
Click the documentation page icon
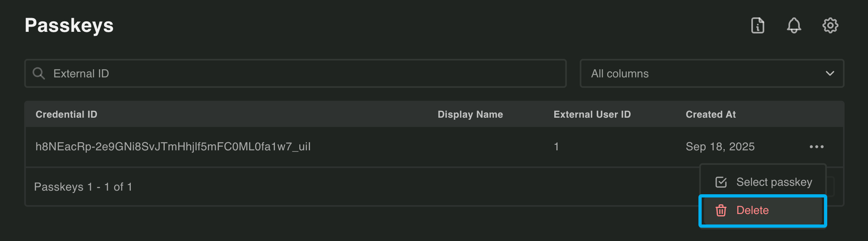pyautogui.click(x=758, y=25)
